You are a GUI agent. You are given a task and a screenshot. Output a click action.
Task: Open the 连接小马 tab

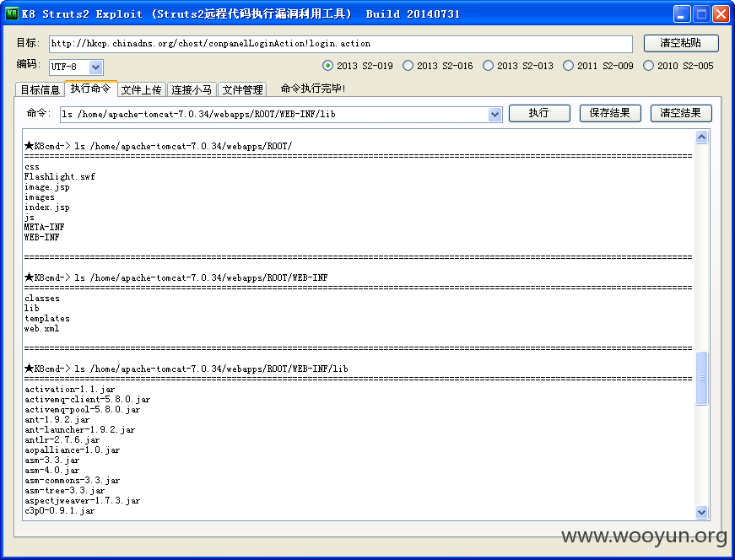pyautogui.click(x=192, y=89)
